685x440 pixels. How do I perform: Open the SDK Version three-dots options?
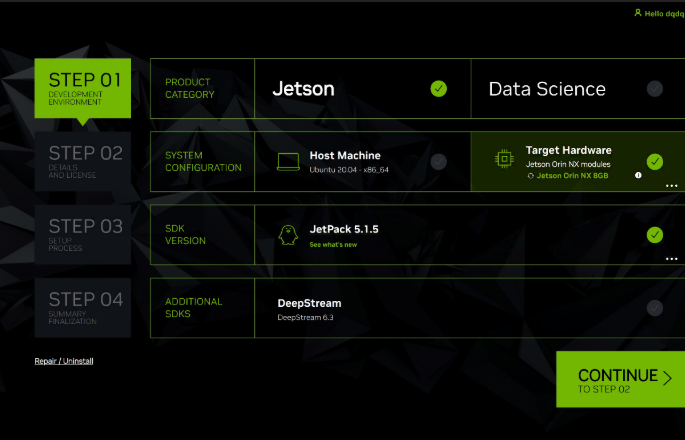point(671,259)
